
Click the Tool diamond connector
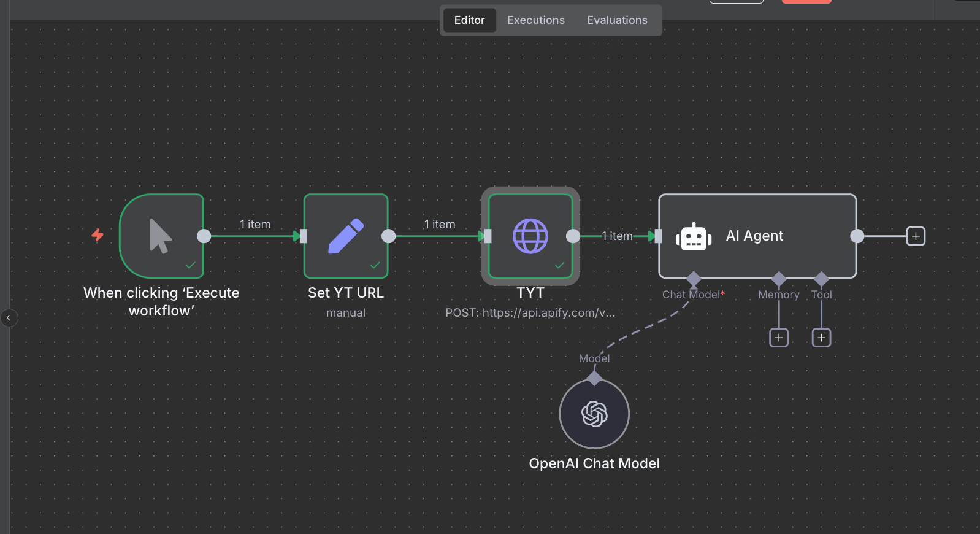[x=821, y=279]
